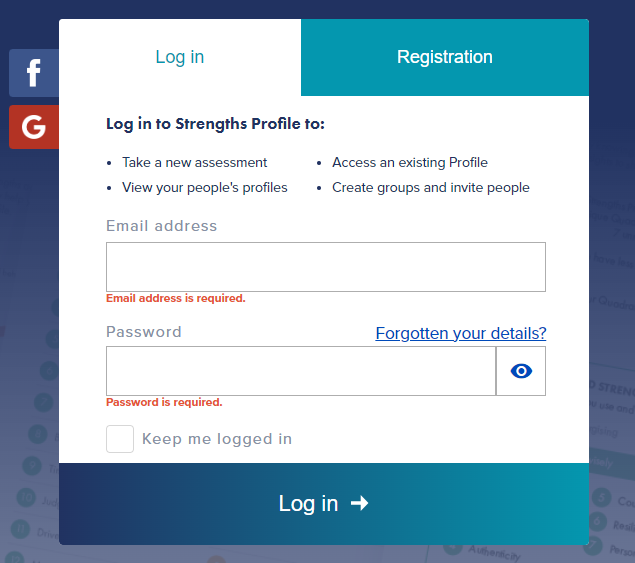Click the Keep me logged in label
Image resolution: width=635 pixels, height=563 pixels.
point(217,439)
